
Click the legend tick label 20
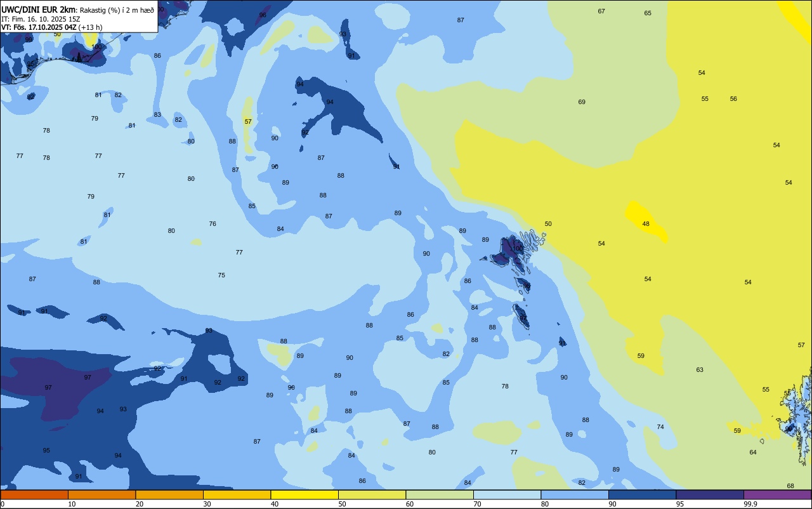tap(140, 504)
